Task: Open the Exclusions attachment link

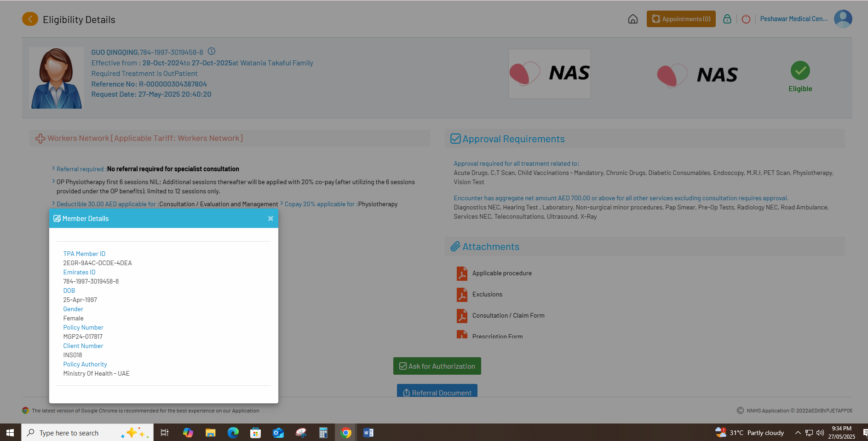Action: tap(487, 295)
